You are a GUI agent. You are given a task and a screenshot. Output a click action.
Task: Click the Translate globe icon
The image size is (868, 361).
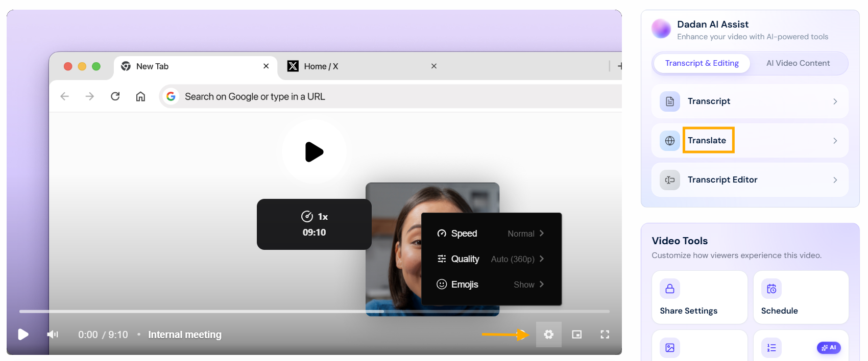(x=670, y=141)
